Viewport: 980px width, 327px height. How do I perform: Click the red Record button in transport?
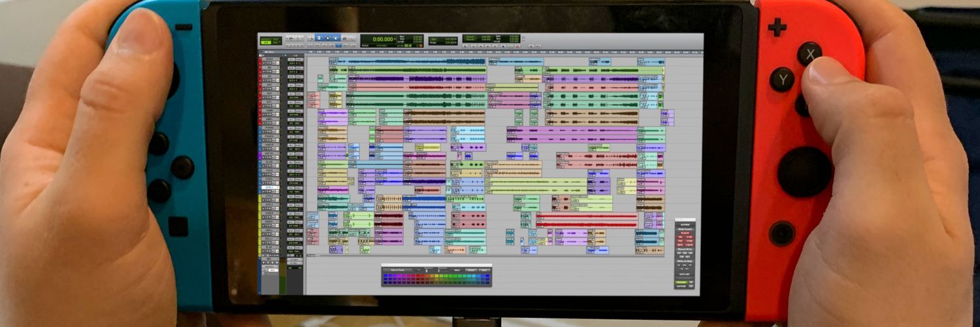[x=517, y=46]
